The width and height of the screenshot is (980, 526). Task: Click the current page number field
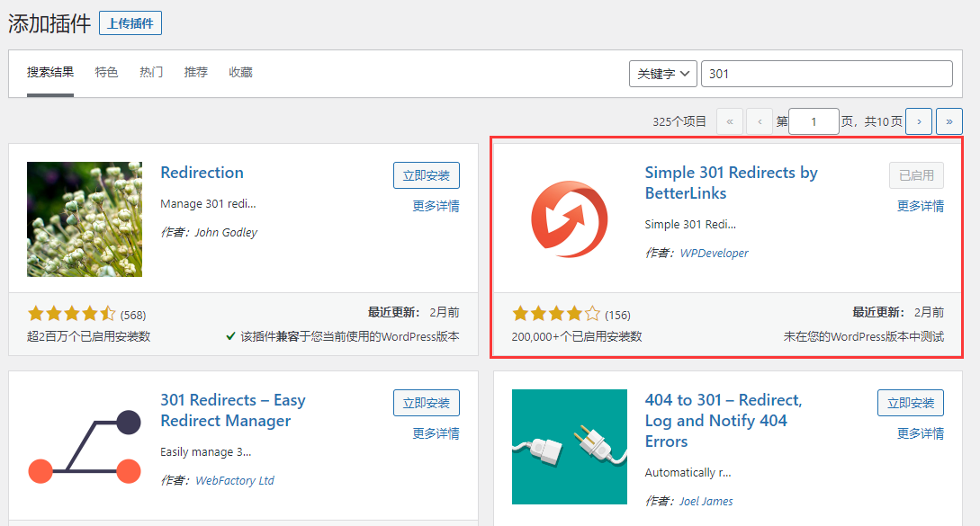(814, 121)
